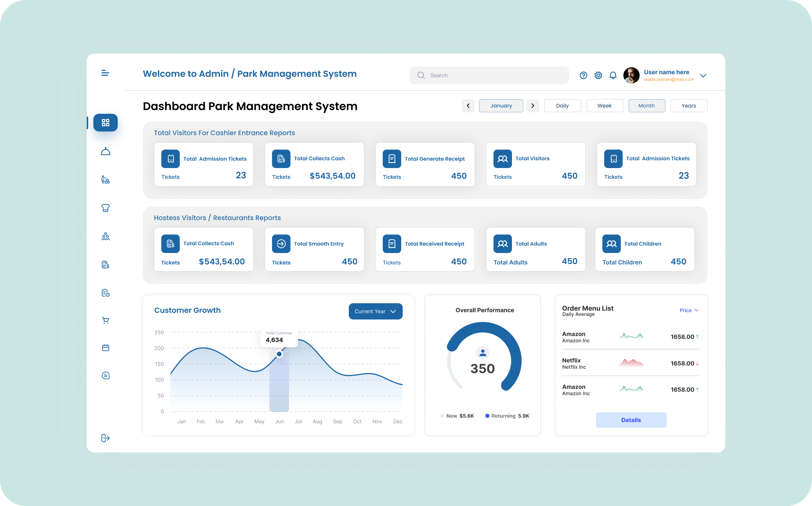The height and width of the screenshot is (506, 812).
Task: Expand the user profile dropdown
Action: click(x=703, y=75)
